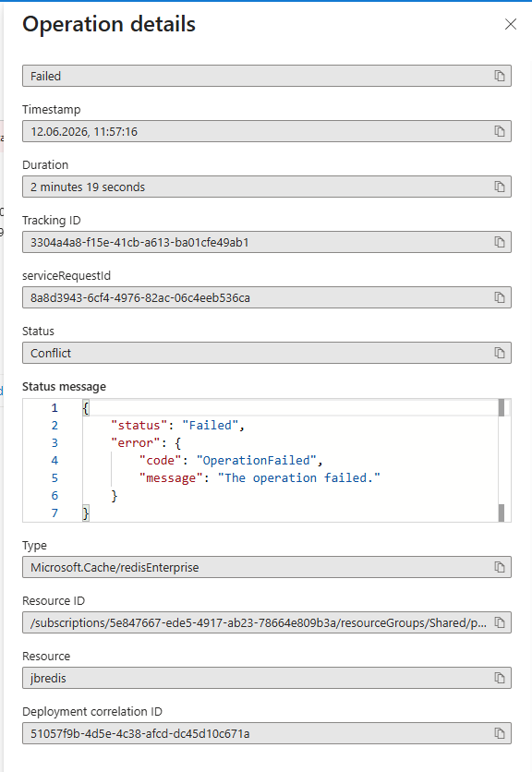This screenshot has height=772, width=532.
Task: Copy the Duration value to clipboard
Action: [x=500, y=187]
